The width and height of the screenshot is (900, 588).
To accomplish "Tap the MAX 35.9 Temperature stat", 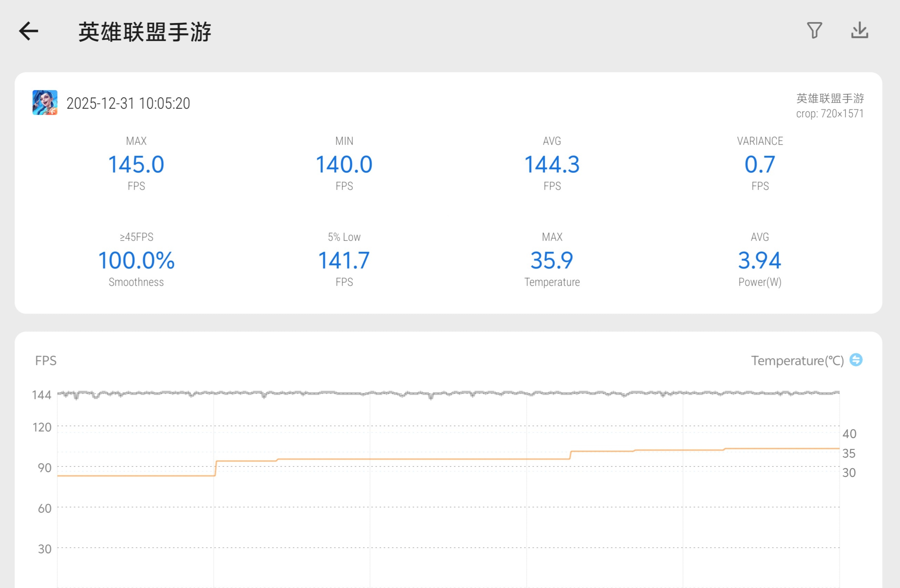I will (x=552, y=261).
